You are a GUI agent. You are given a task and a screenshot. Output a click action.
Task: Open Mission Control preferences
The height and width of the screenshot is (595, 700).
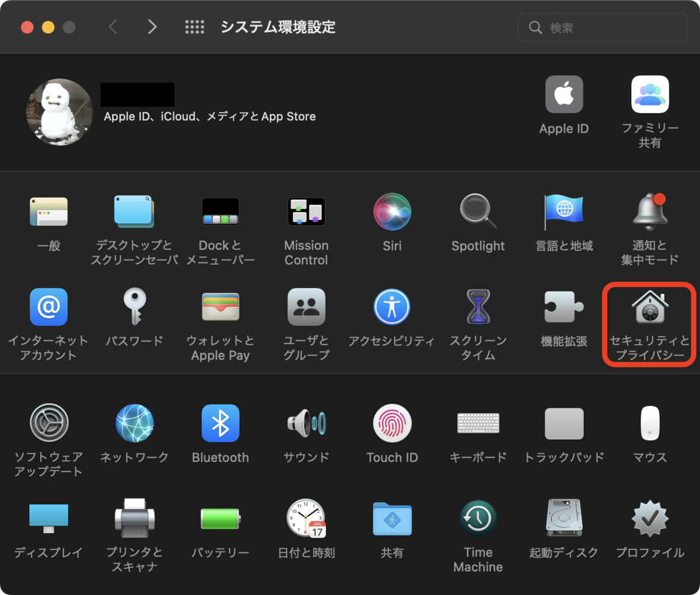[x=306, y=211]
